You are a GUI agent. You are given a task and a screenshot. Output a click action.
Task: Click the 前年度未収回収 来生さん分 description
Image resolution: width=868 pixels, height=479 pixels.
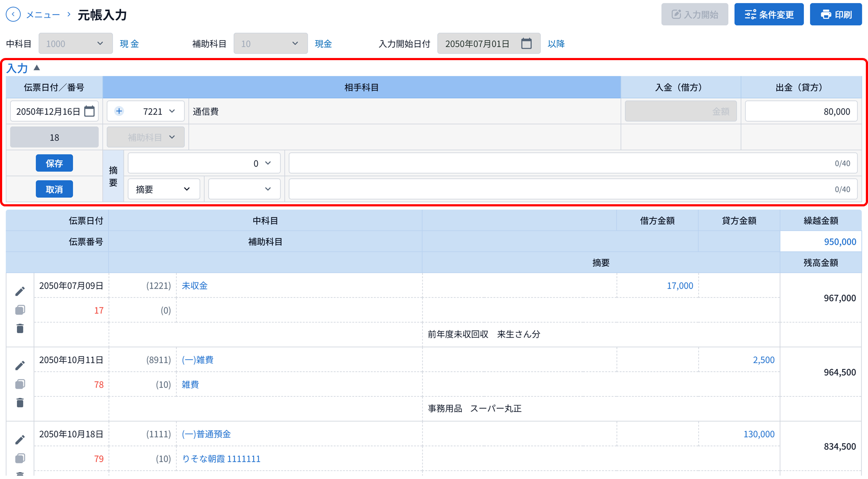point(484,334)
